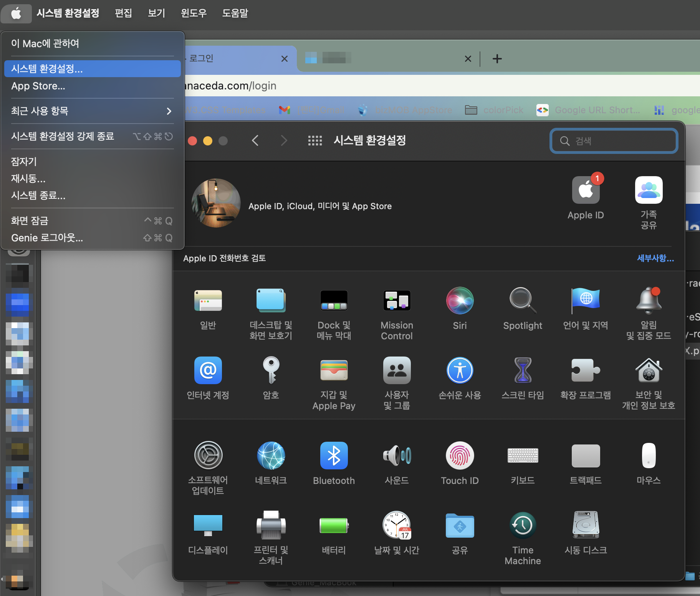Choose 시스템 환경설정 강제 종료
Viewport: 700px width, 596px height.
93,136
